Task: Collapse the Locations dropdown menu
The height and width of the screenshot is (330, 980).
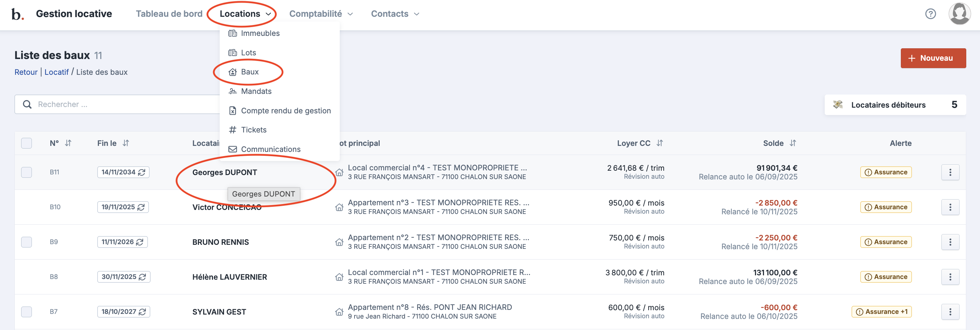Action: [x=245, y=14]
